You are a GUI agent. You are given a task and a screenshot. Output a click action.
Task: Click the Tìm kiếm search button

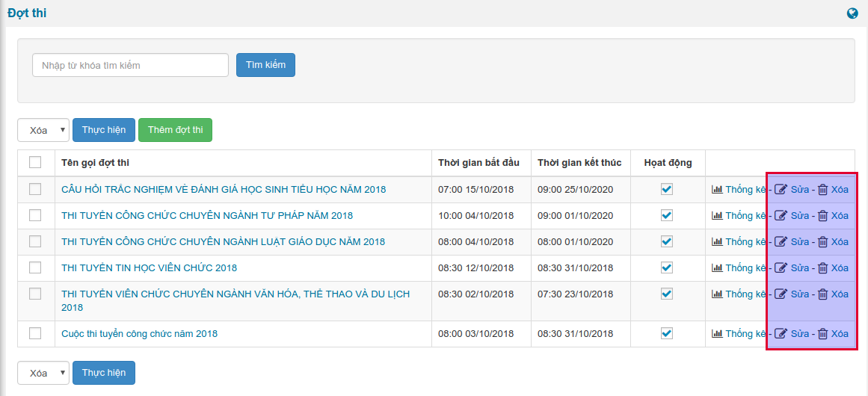point(265,65)
